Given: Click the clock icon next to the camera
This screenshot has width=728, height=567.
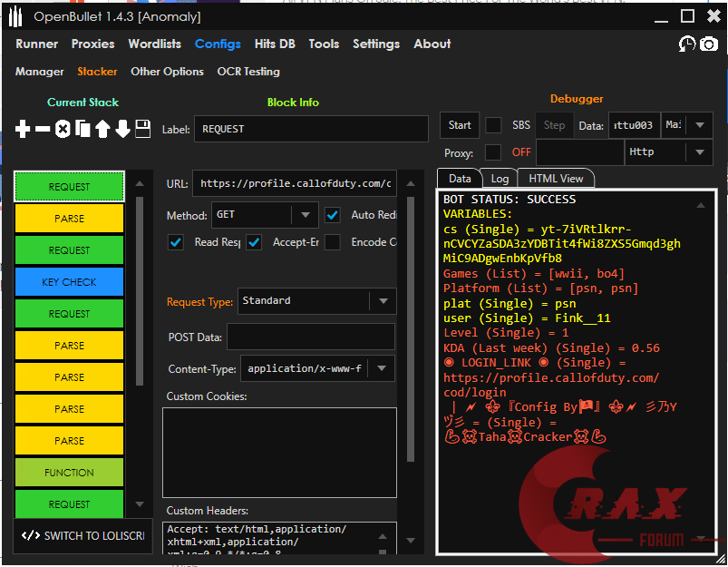Looking at the screenshot, I should pos(687,44).
